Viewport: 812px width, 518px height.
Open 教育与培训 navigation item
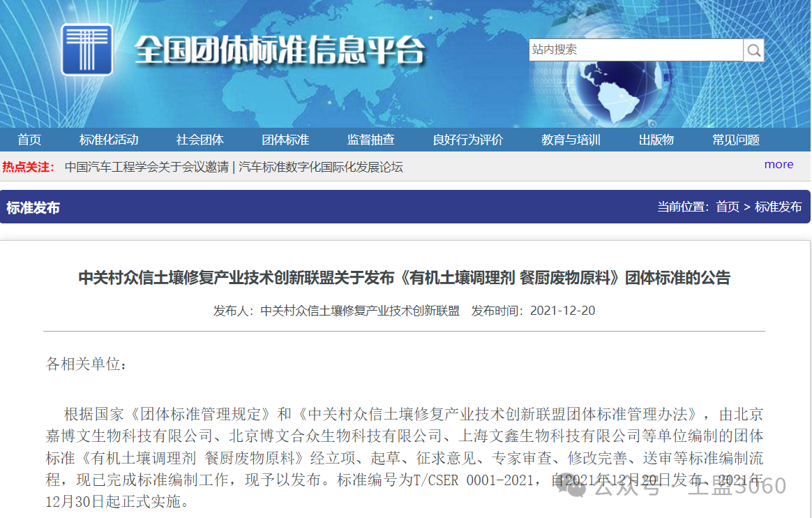coord(571,140)
